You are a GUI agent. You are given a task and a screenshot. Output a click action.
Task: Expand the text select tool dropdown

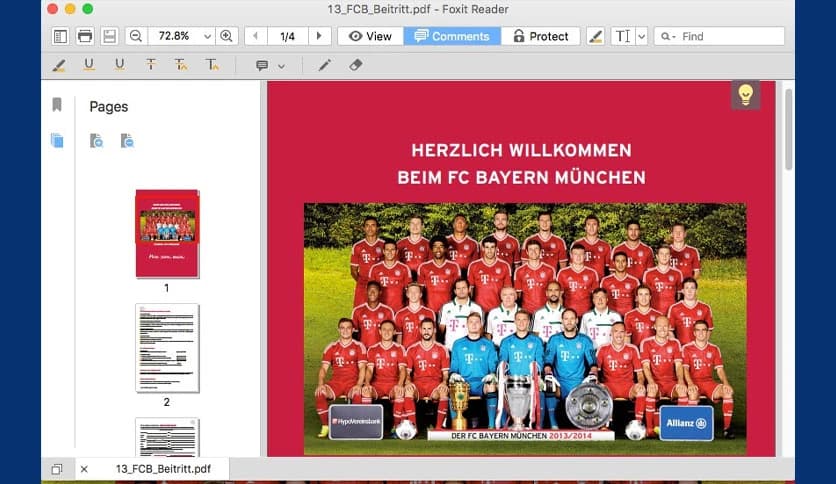pyautogui.click(x=641, y=36)
